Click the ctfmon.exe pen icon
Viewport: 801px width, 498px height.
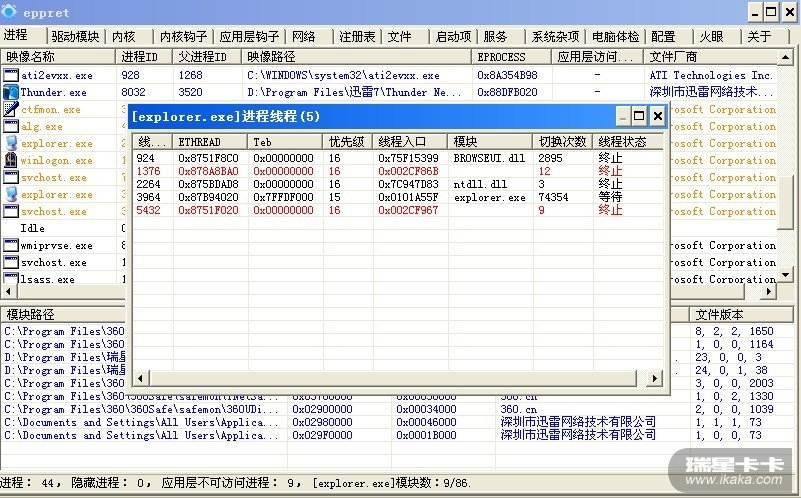tap(11, 109)
